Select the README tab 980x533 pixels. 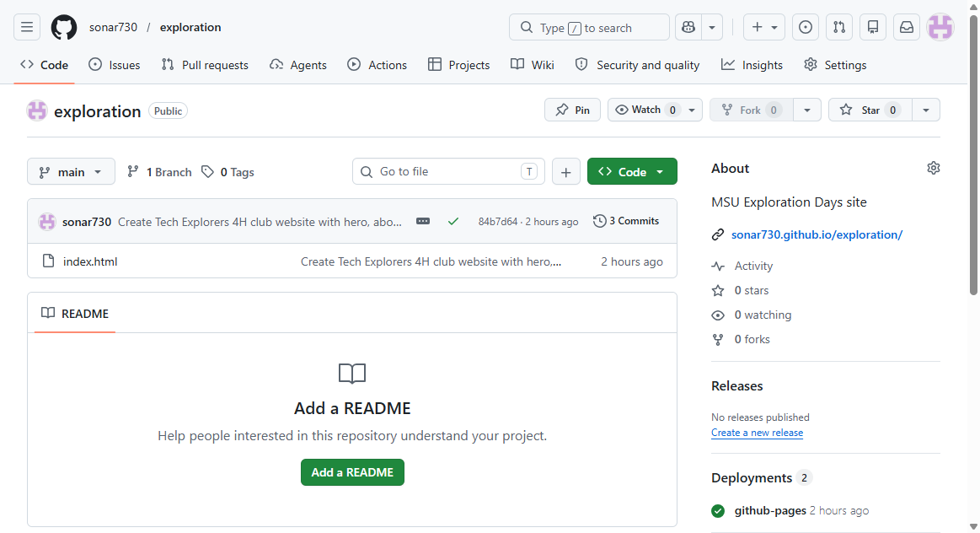(x=75, y=314)
